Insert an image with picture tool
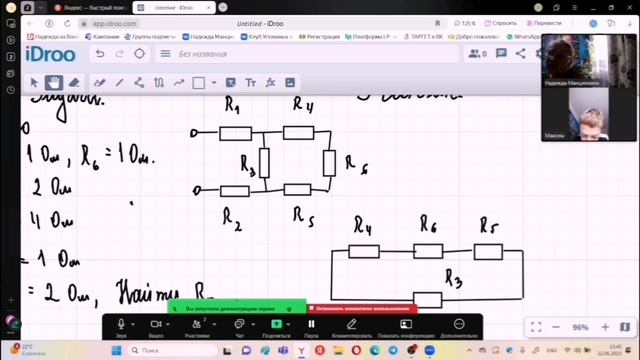 (290, 83)
